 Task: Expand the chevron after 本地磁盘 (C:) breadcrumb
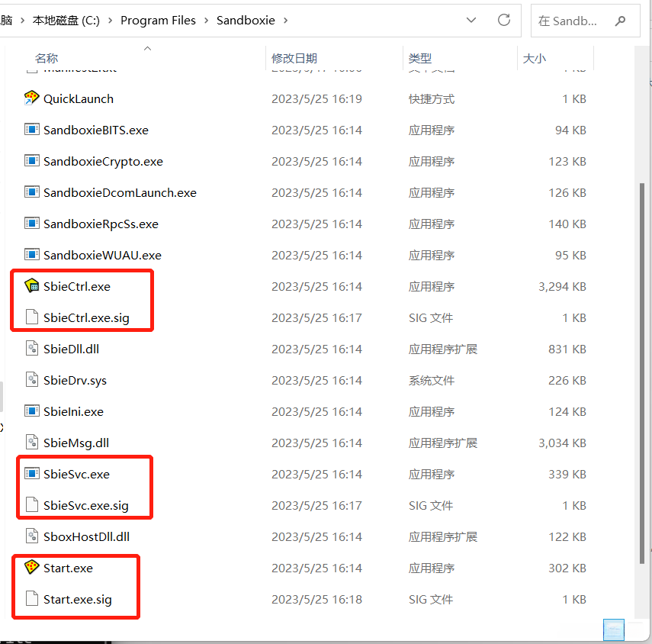(110, 21)
